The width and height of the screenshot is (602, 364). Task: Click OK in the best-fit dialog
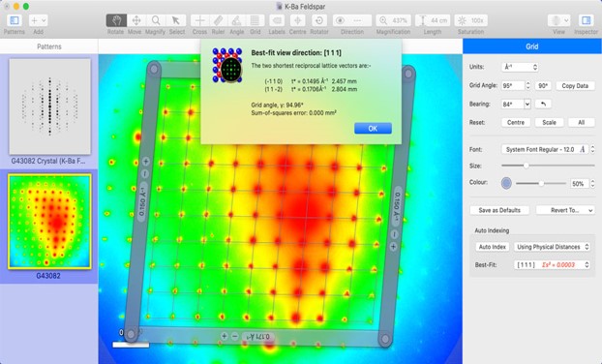(x=373, y=128)
